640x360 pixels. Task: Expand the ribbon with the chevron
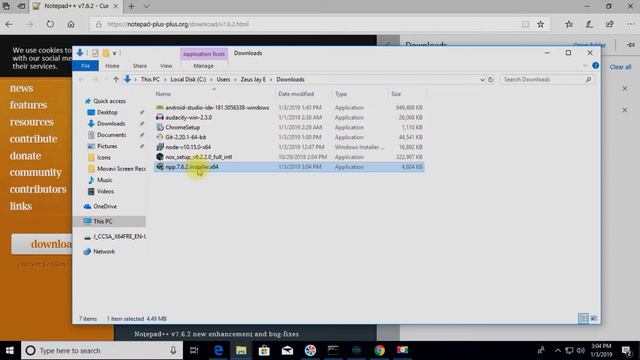click(585, 66)
